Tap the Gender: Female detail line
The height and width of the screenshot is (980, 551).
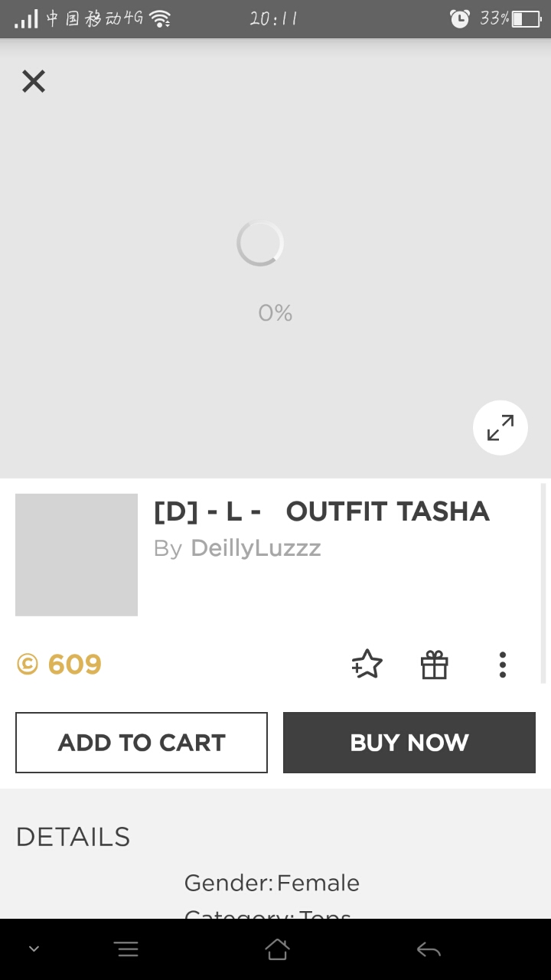272,883
